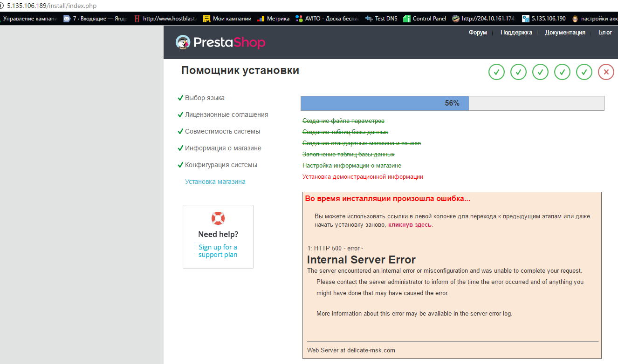618x364 pixels.
Task: Click the Sign up for a support plan link
Action: [x=218, y=251]
